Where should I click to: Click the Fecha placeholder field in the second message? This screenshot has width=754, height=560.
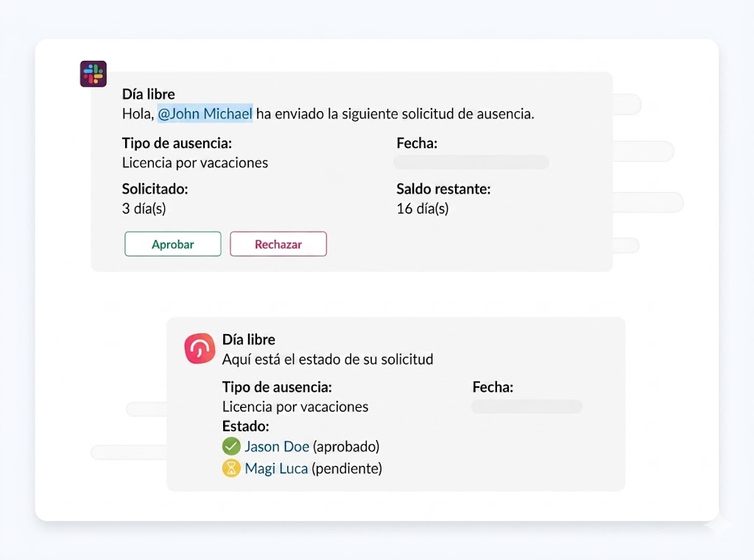[526, 406]
